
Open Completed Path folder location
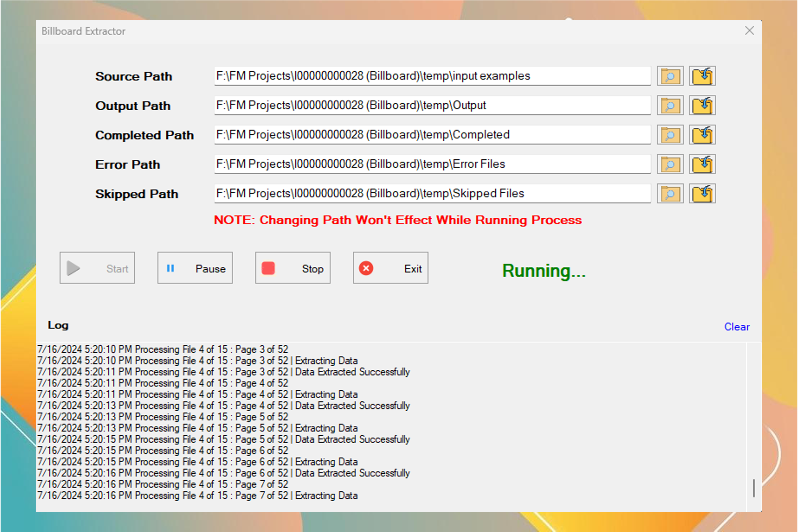click(x=702, y=135)
